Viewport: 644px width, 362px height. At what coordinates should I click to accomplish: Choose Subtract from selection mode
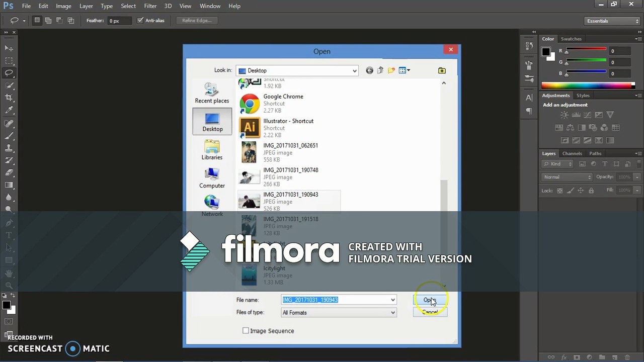(x=59, y=21)
